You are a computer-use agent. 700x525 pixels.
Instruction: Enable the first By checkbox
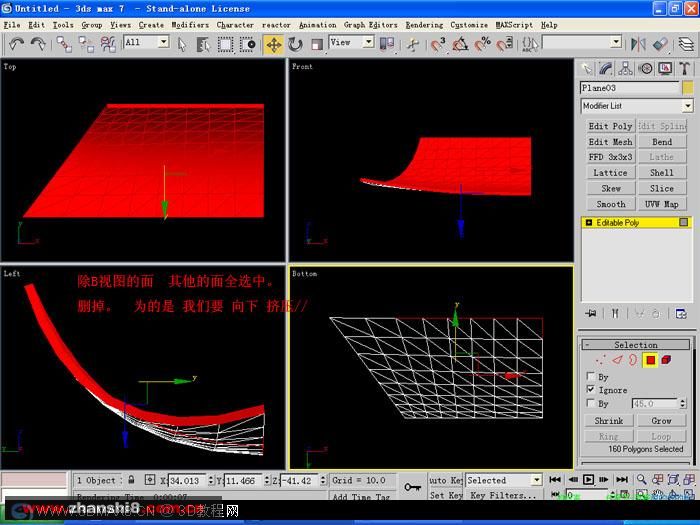(591, 376)
